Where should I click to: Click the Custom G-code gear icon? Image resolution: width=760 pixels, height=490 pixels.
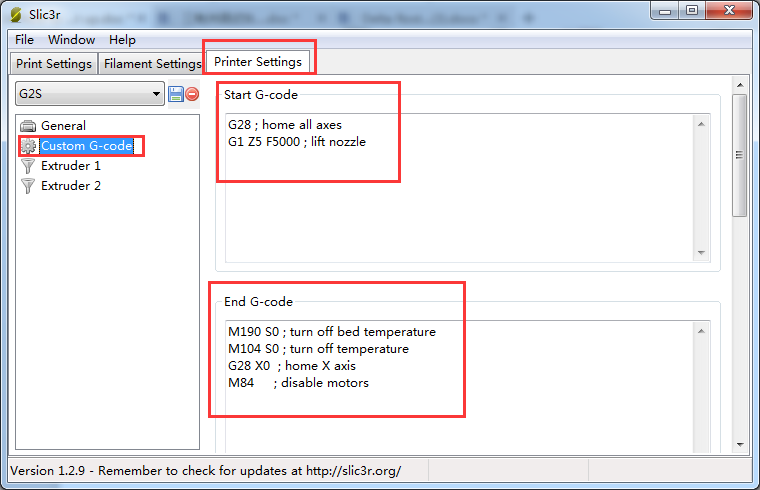[x=29, y=146]
